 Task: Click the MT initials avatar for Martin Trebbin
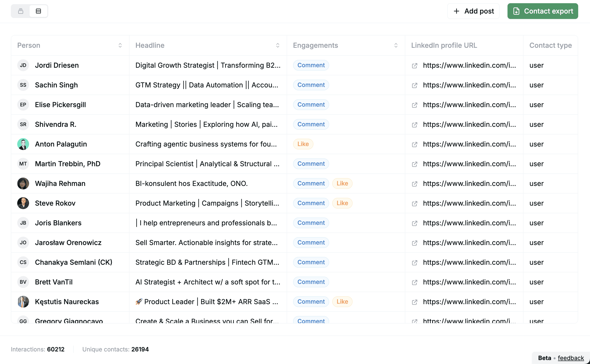pos(23,164)
